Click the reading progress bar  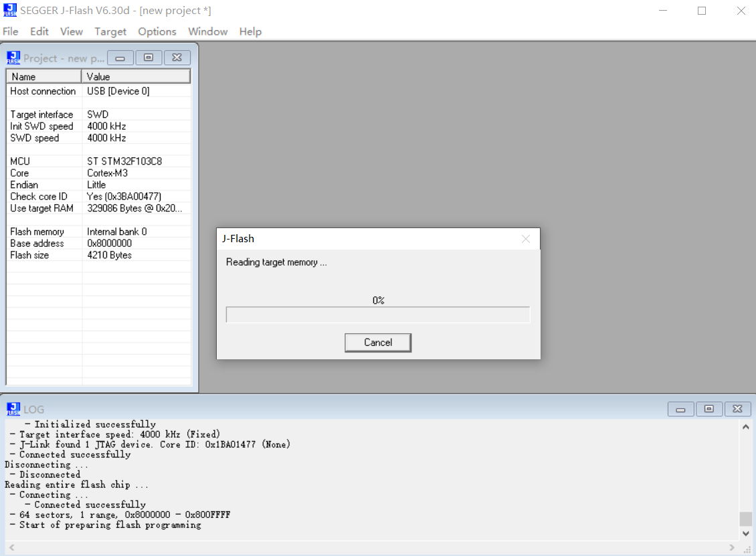click(x=378, y=315)
